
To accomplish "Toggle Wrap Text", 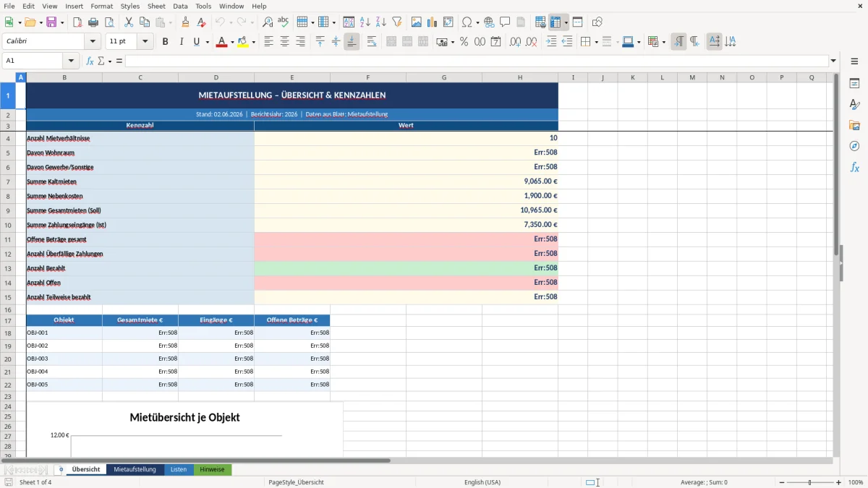I will pyautogui.click(x=372, y=42).
